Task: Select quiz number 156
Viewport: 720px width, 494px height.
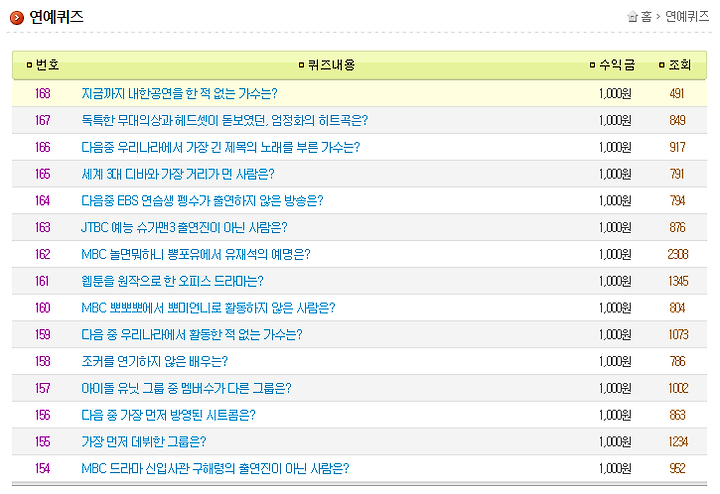Action: click(43, 415)
